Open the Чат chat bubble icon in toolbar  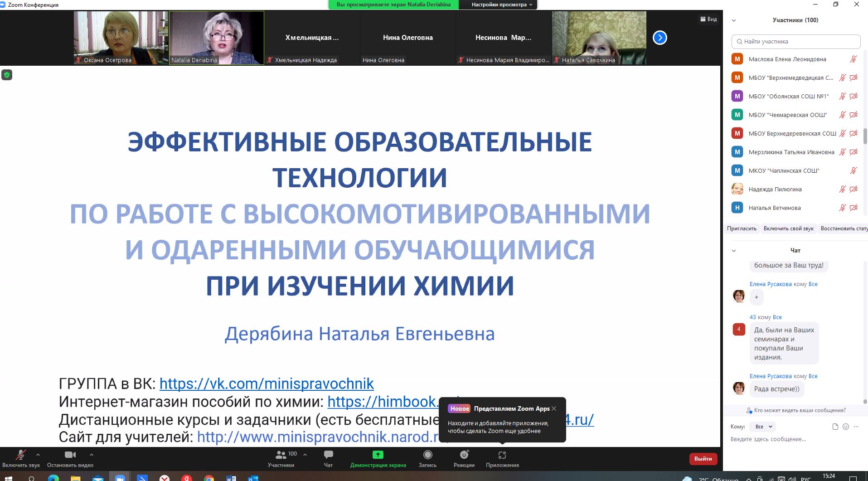click(x=329, y=455)
